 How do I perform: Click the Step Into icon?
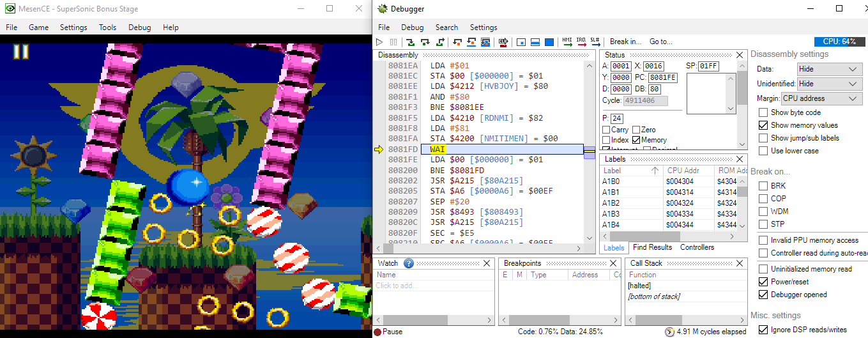point(410,42)
